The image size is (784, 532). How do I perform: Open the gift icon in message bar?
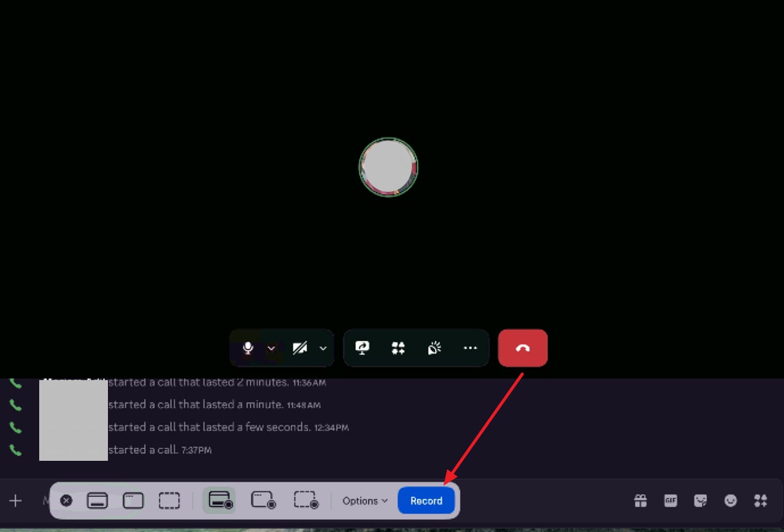point(640,501)
